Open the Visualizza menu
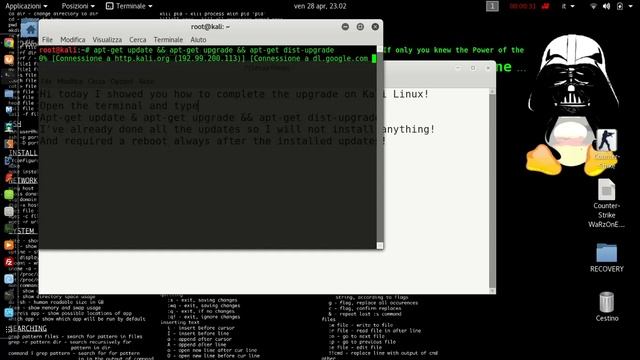Image resolution: width=640 pixels, height=360 pixels. [107, 40]
